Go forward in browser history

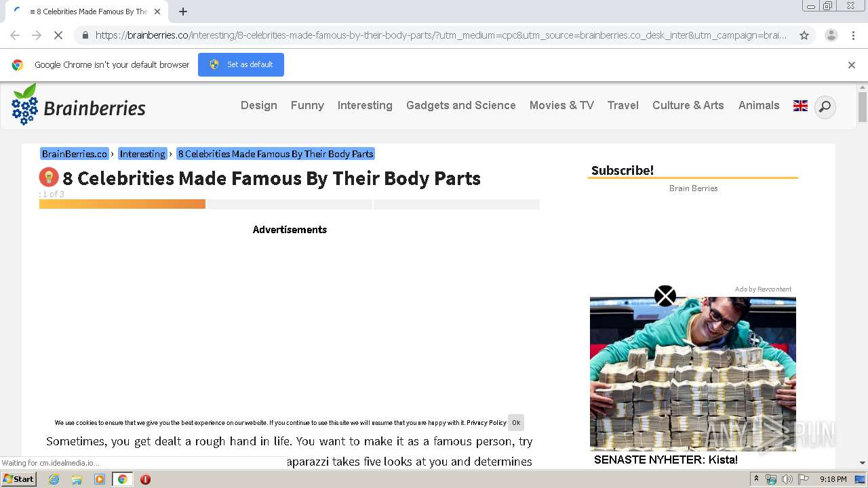pos(37,35)
